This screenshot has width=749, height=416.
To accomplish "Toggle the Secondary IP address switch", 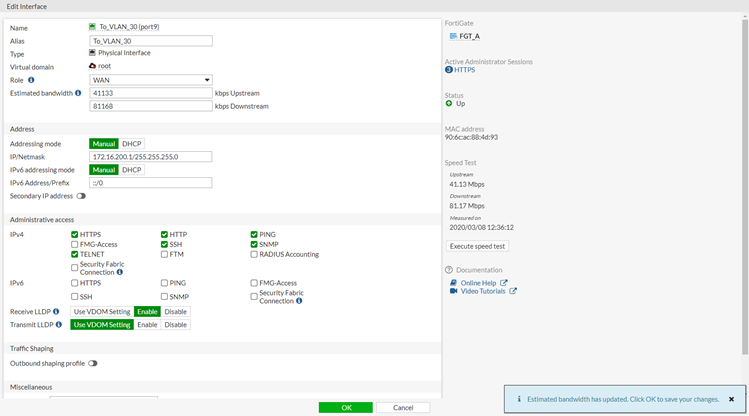I will tap(81, 196).
